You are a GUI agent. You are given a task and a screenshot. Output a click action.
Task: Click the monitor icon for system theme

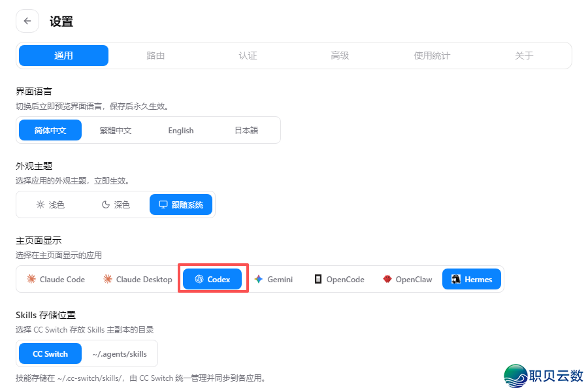[x=163, y=204]
